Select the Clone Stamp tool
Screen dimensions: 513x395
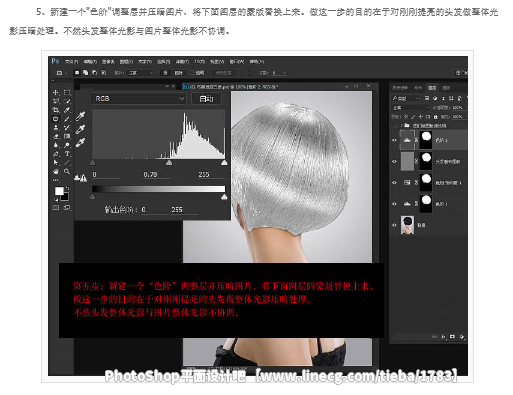click(56, 127)
